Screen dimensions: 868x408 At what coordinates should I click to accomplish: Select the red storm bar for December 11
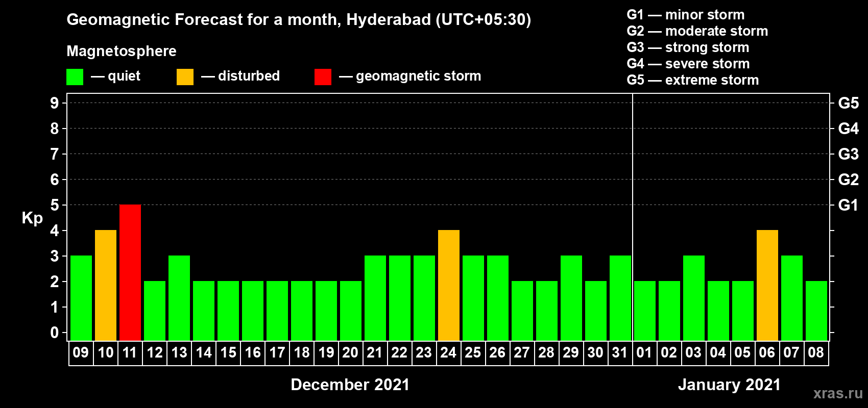pyautogui.click(x=130, y=273)
